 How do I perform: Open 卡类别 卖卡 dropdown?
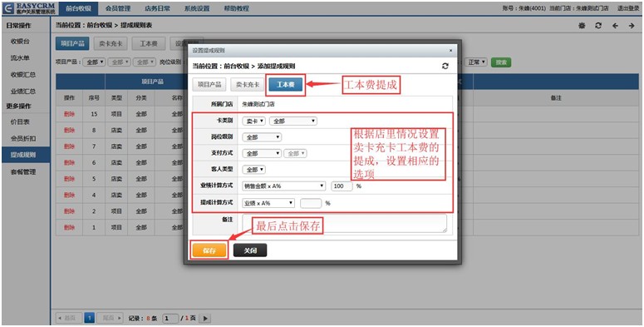pyautogui.click(x=254, y=121)
